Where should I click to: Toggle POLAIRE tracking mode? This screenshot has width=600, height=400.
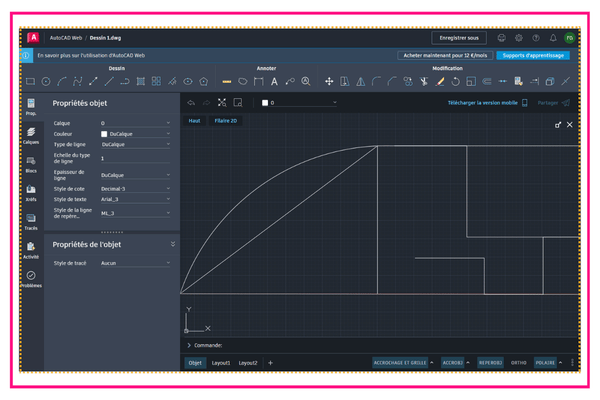click(545, 362)
